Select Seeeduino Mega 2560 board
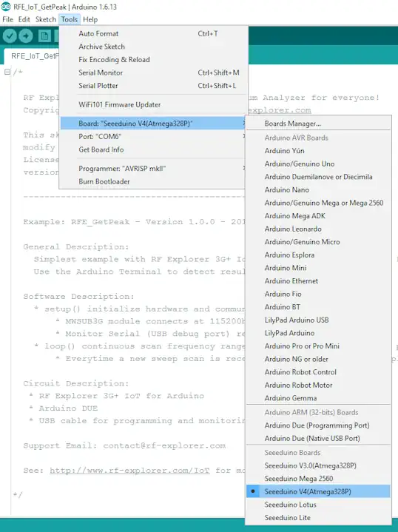This screenshot has width=398, height=532. tap(318, 479)
